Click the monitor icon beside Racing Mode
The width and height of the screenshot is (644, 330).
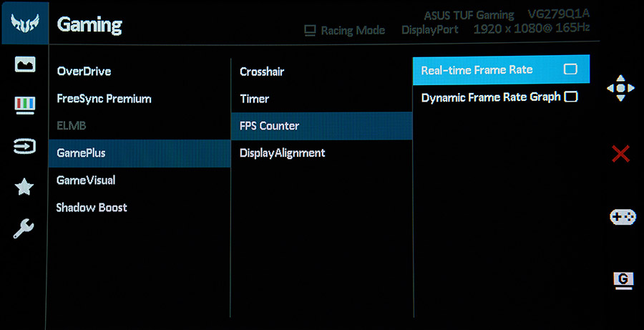pos(310,31)
